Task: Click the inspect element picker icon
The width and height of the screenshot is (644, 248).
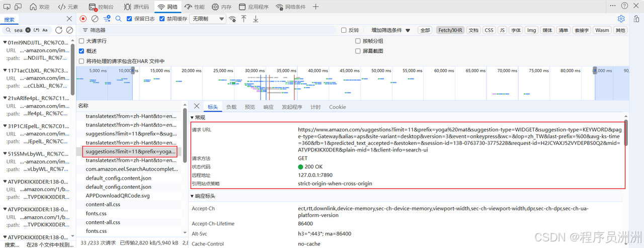Action: coord(7,7)
